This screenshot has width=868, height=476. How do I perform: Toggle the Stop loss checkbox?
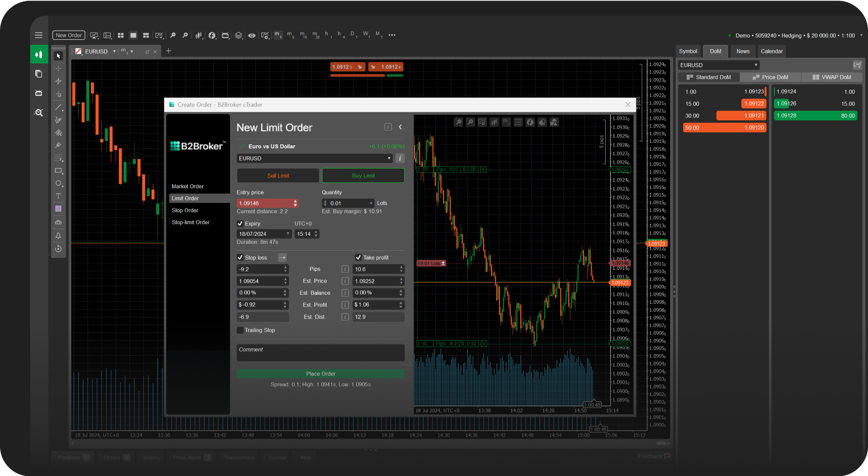(240, 258)
